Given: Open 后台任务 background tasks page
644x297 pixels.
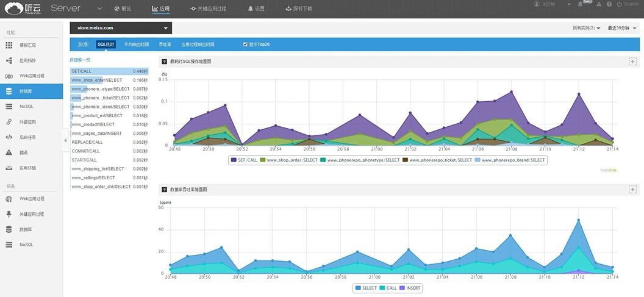Looking at the screenshot, I should pos(27,137).
